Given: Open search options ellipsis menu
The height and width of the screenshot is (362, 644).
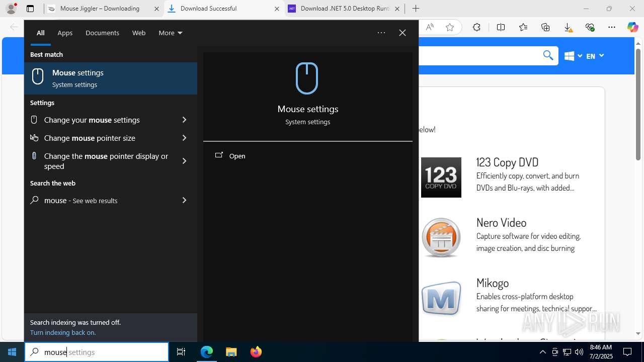Looking at the screenshot, I should point(381,33).
